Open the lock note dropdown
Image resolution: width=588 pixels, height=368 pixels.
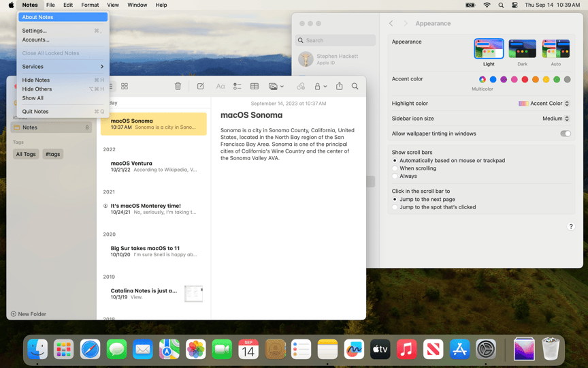(321, 87)
